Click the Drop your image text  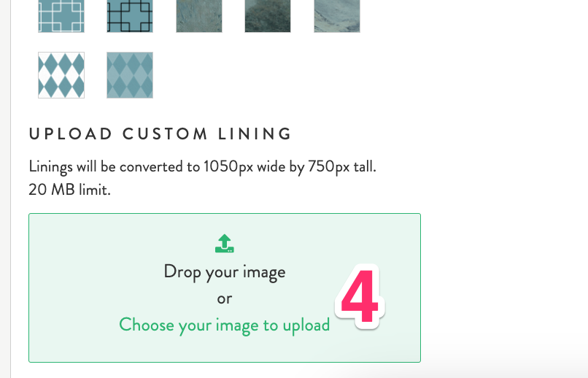pos(224,272)
